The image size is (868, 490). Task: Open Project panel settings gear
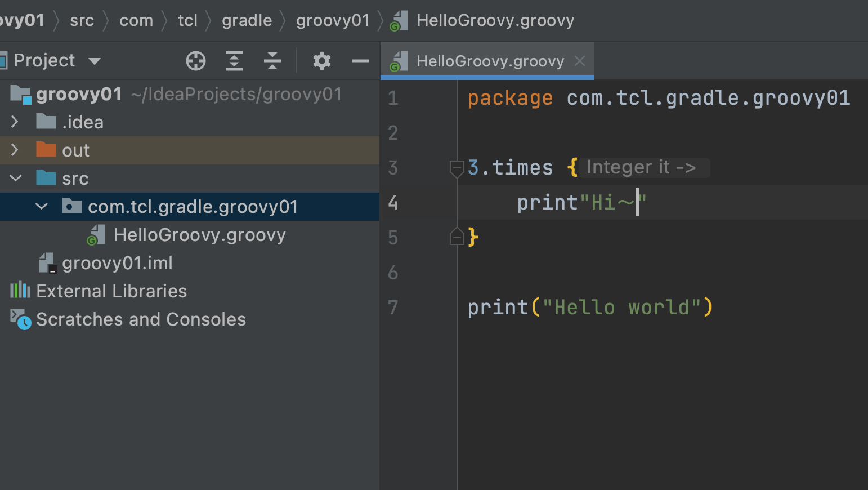tap(321, 61)
